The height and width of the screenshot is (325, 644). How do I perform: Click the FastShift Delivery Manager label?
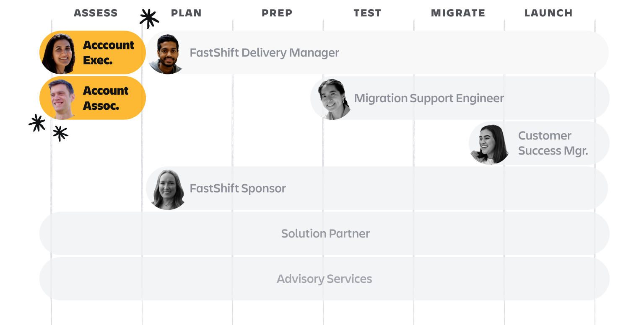click(264, 53)
